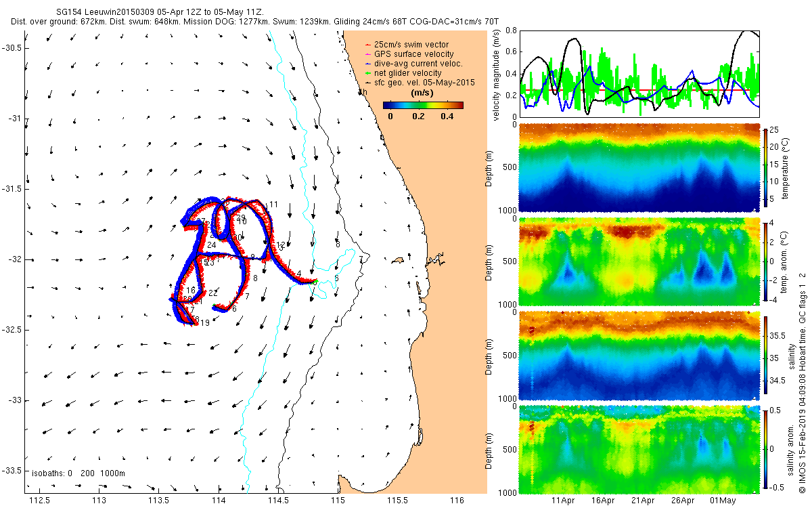Screen dimensions: 812x508
Task: Click waypoint label '19' on glider track
Action: 204,324
